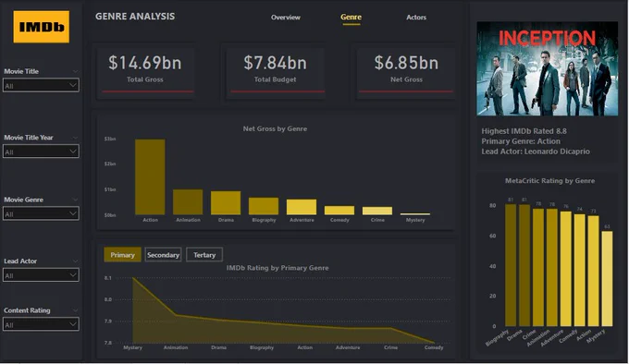Viewport: 629px width, 364px height.
Task: Open the Movie Title dropdown
Action: tap(41, 85)
